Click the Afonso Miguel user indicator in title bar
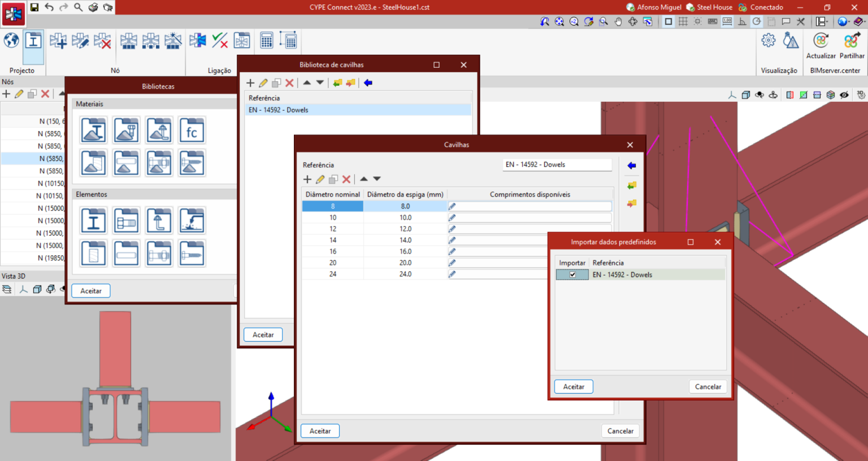Image resolution: width=868 pixels, height=461 pixels. coord(654,7)
